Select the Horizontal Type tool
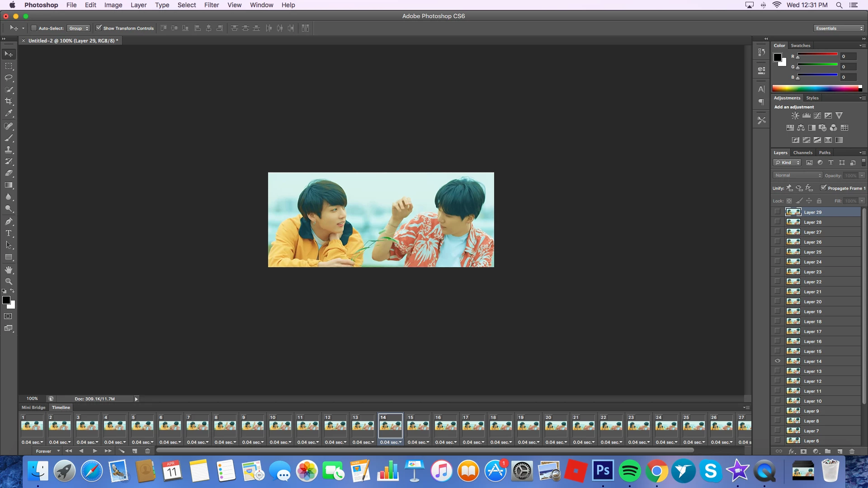The width and height of the screenshot is (868, 488). tap(9, 233)
